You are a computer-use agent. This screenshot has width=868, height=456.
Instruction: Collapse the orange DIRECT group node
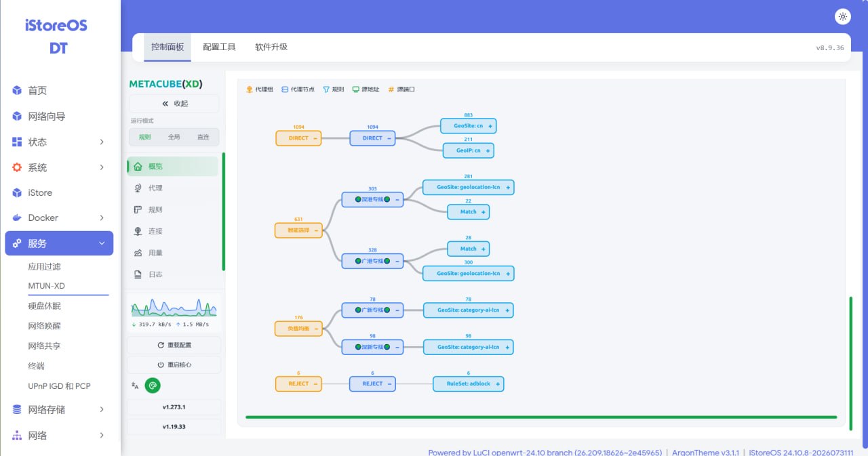pyautogui.click(x=315, y=138)
